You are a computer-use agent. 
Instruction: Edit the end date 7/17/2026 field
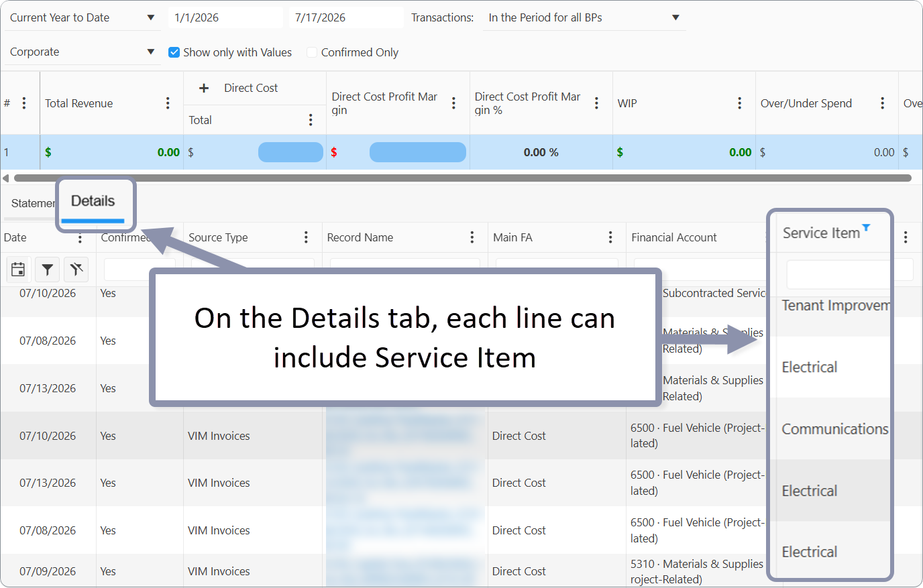(x=346, y=17)
